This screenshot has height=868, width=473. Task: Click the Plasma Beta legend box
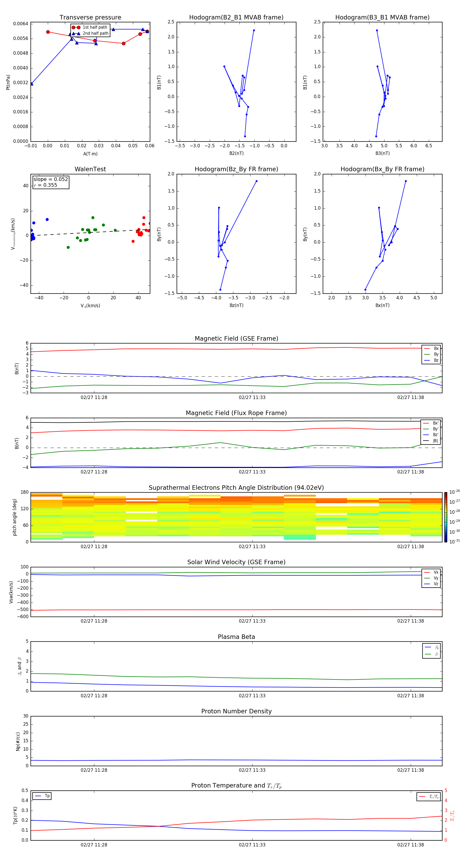click(431, 651)
